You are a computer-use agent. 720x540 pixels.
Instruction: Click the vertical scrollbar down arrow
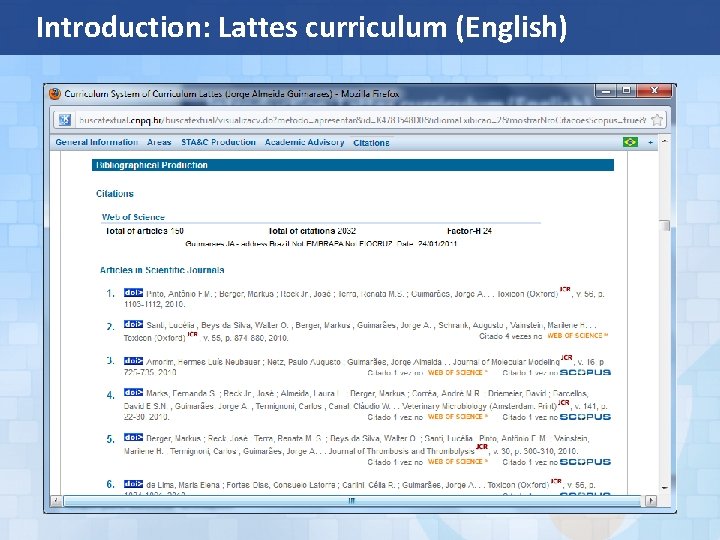click(664, 488)
